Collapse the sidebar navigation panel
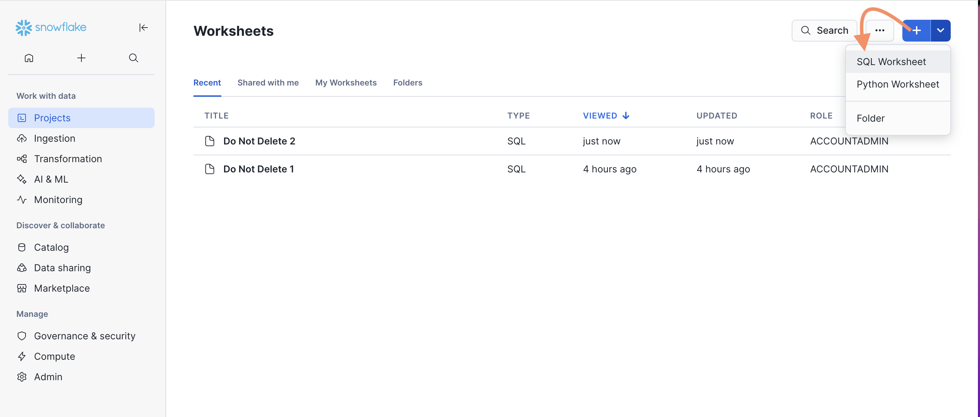980x417 pixels. coord(143,27)
